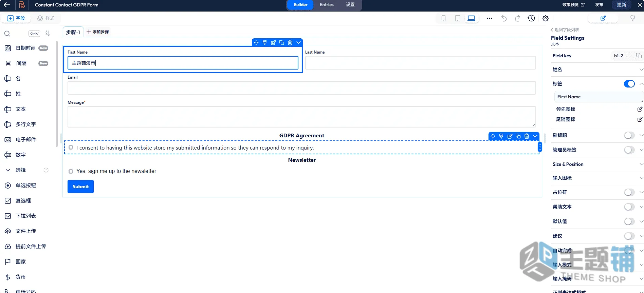Enable the 帮助文本 help text switch
Viewport: 644px width, 293px height.
[629, 207]
